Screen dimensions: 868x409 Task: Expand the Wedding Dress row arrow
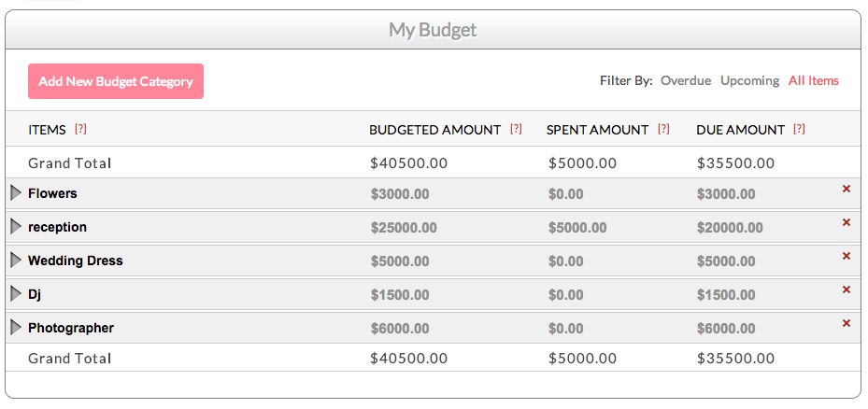pyautogui.click(x=15, y=261)
